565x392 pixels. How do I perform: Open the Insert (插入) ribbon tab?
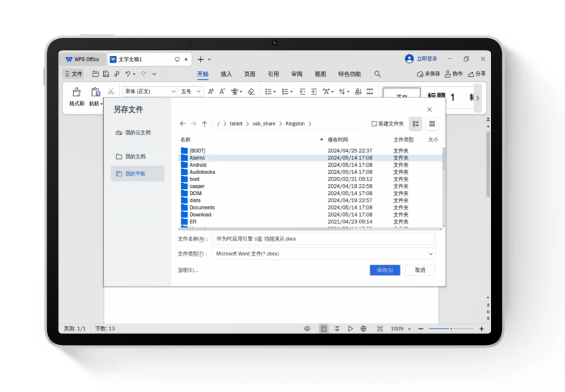[226, 74]
